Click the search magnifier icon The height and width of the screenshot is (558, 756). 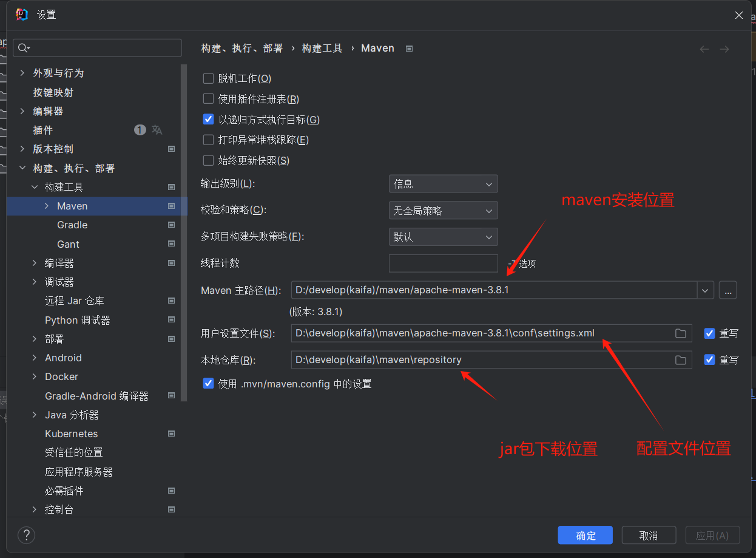pos(22,48)
